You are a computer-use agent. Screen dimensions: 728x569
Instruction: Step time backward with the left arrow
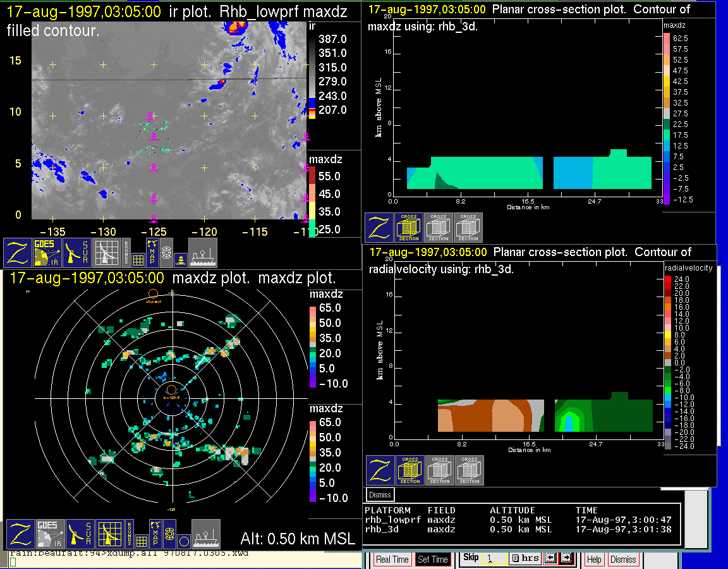[550, 559]
